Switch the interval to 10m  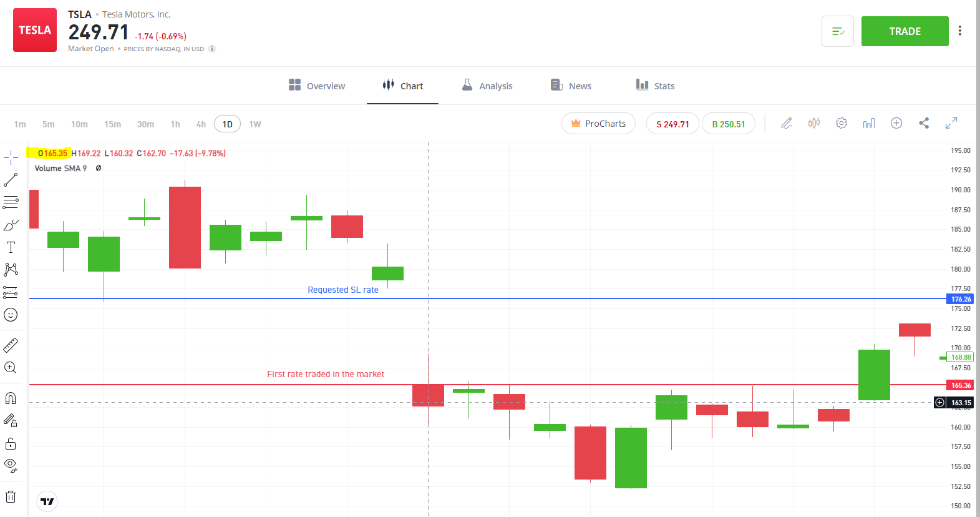pyautogui.click(x=79, y=124)
